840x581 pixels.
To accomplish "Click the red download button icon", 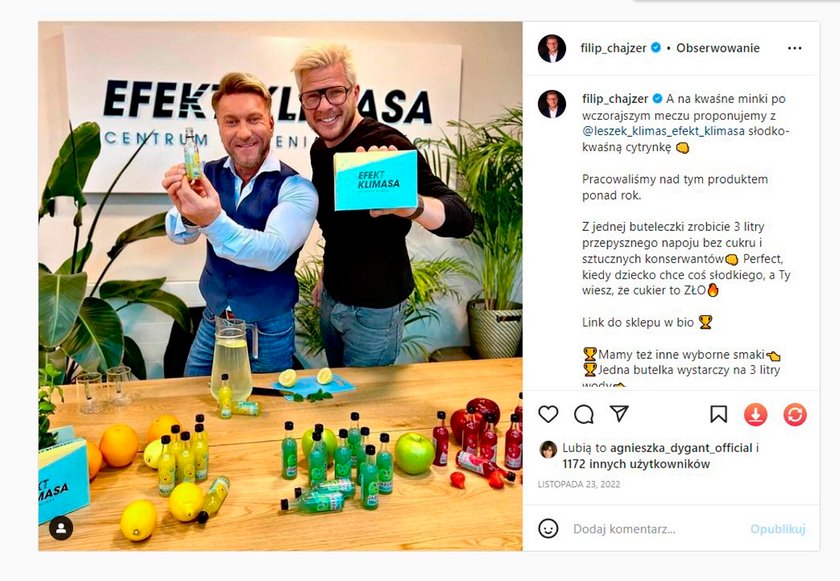I will coord(755,414).
